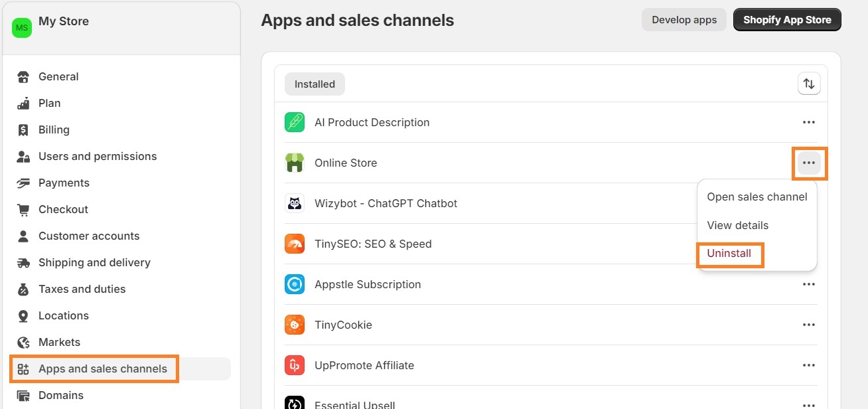Click the AI Product Description app icon
The width and height of the screenshot is (868, 409).
294,122
